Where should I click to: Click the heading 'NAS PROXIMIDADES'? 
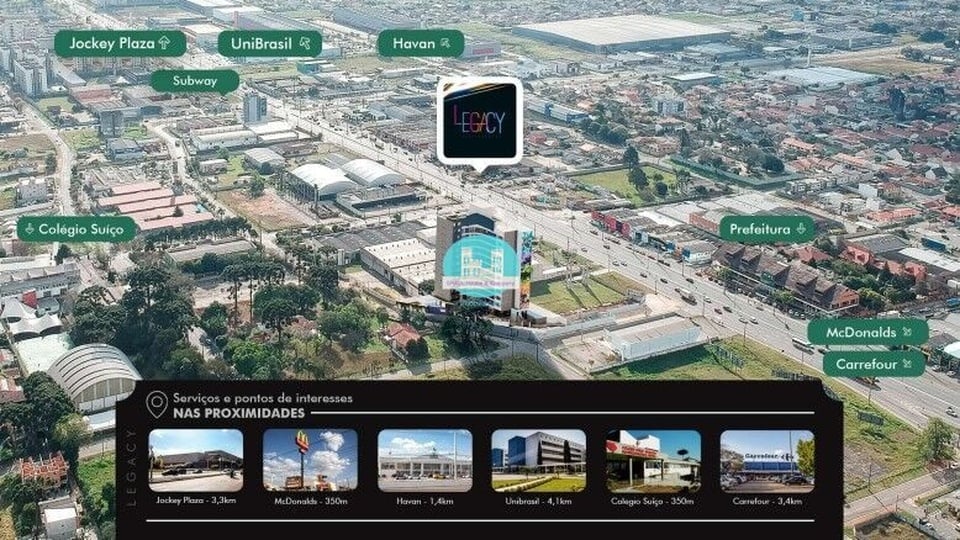(x=239, y=413)
